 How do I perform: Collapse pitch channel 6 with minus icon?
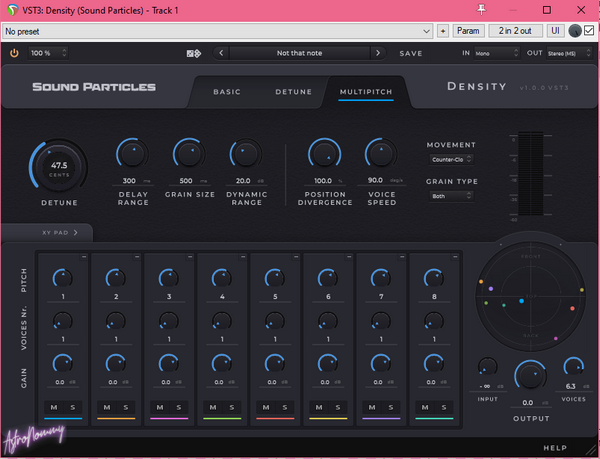(x=349, y=257)
